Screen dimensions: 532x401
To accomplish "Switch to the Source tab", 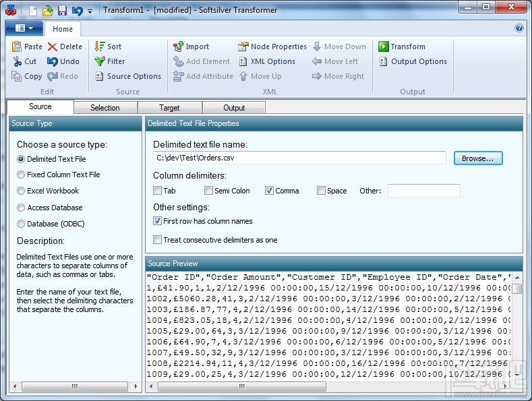I will click(40, 107).
